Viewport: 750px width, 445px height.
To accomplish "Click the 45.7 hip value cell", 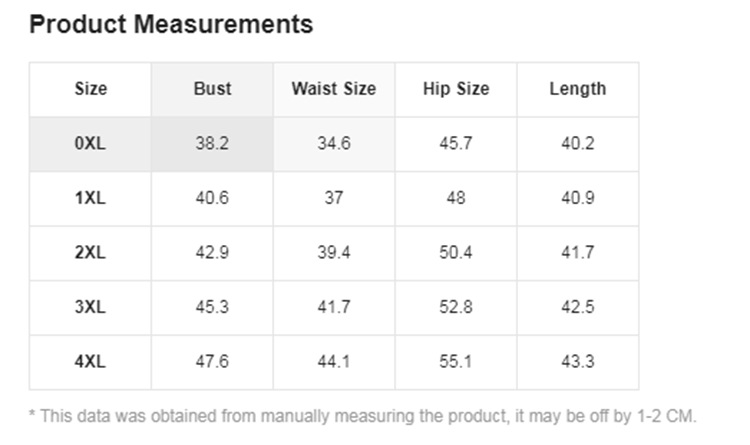I will (456, 144).
